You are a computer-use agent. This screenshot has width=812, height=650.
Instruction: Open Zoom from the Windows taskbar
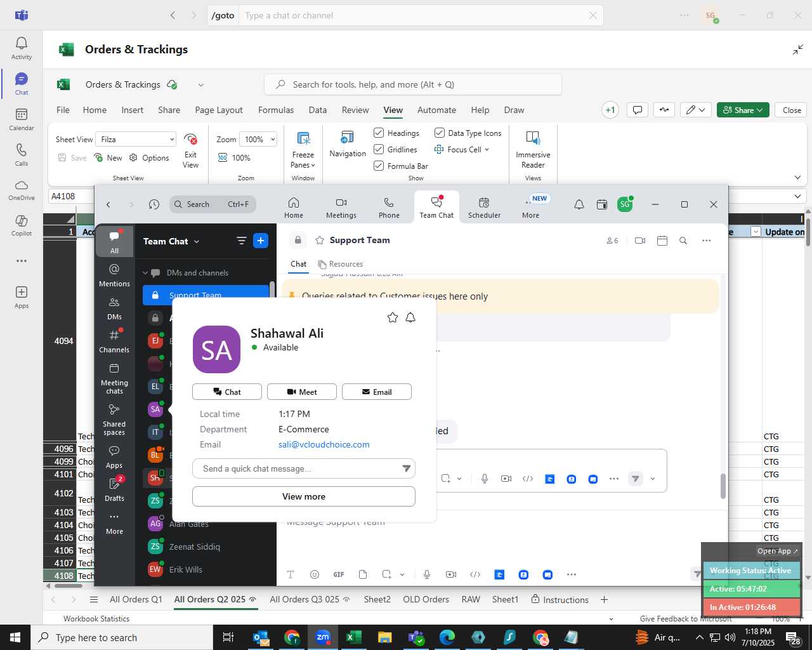tap(323, 637)
